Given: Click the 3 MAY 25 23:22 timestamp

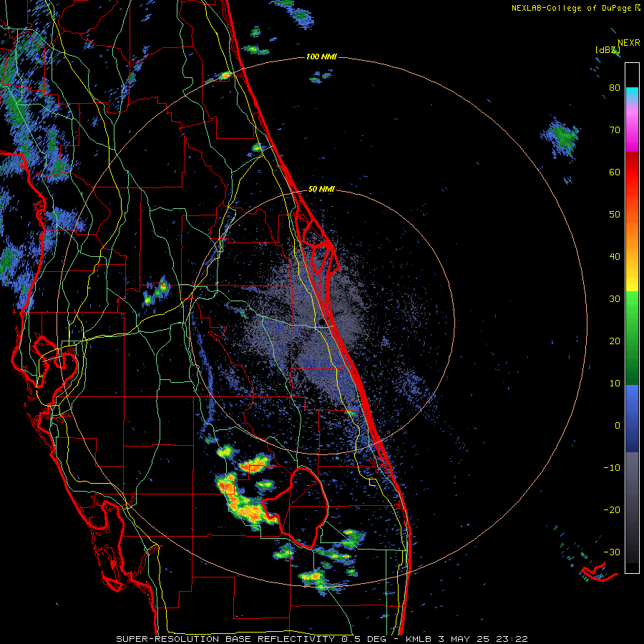Looking at the screenshot, I should (482, 639).
